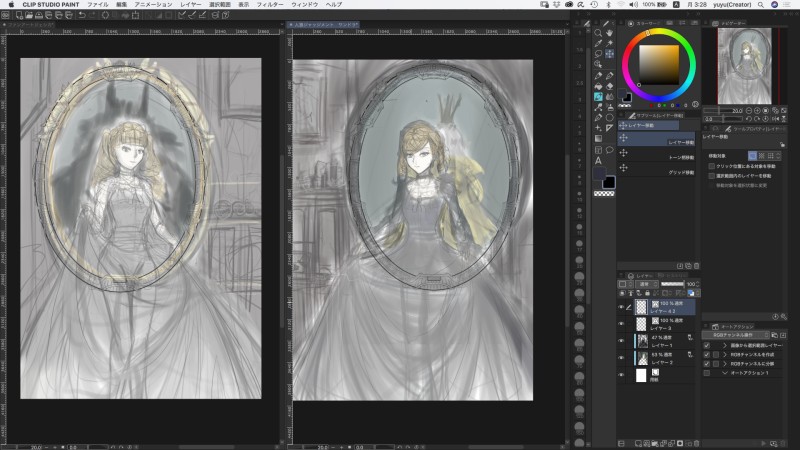800x450 pixels.
Task: Expand the RGBチャンネルに分解 auto action
Action: click(724, 365)
